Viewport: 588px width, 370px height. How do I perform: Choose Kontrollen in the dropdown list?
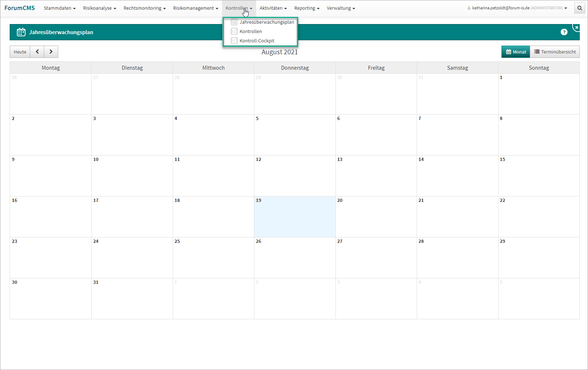click(251, 31)
